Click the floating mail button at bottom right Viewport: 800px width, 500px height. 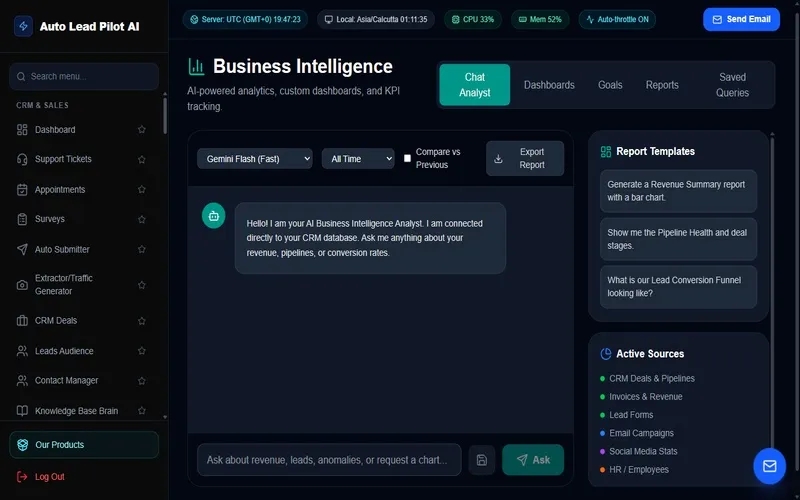pos(769,466)
